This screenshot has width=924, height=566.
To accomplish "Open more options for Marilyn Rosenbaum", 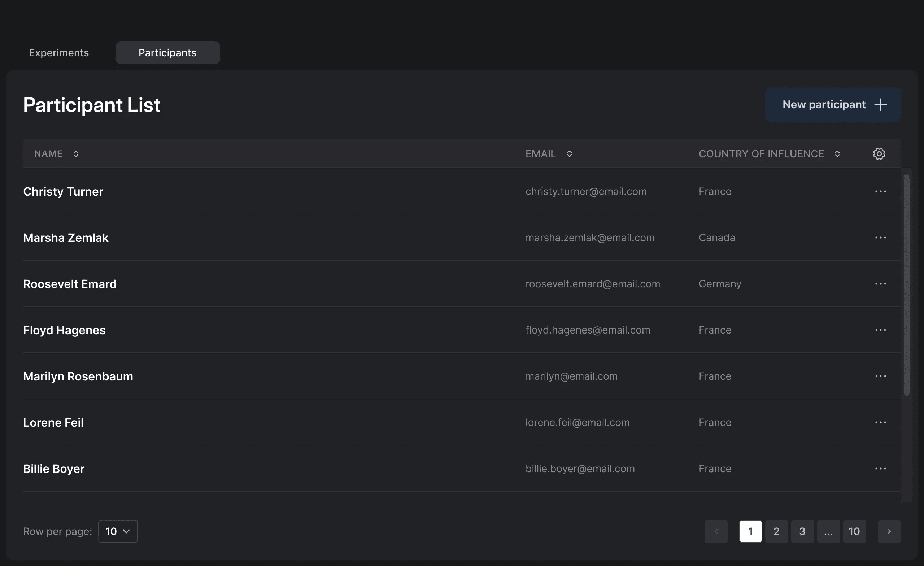I will (x=880, y=376).
